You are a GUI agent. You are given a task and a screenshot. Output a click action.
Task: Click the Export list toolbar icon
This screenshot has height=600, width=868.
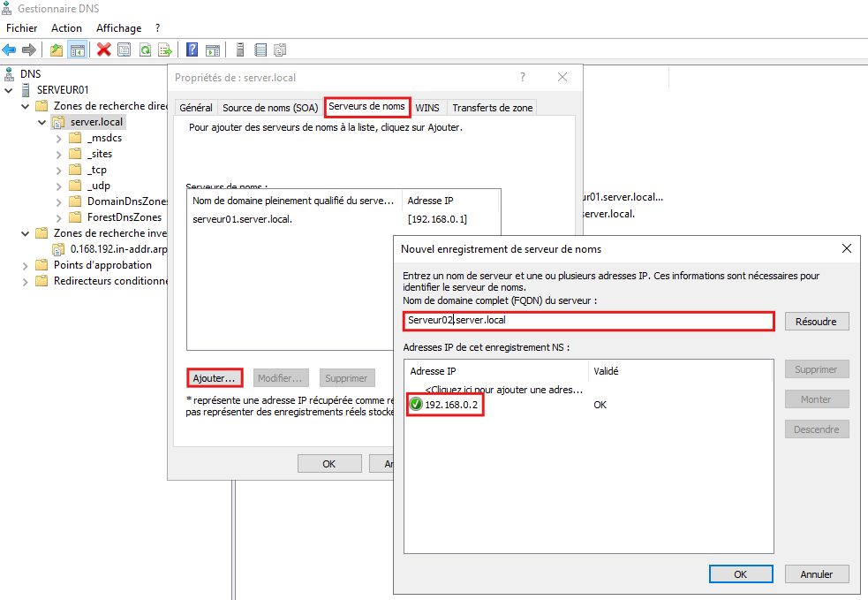point(163,50)
